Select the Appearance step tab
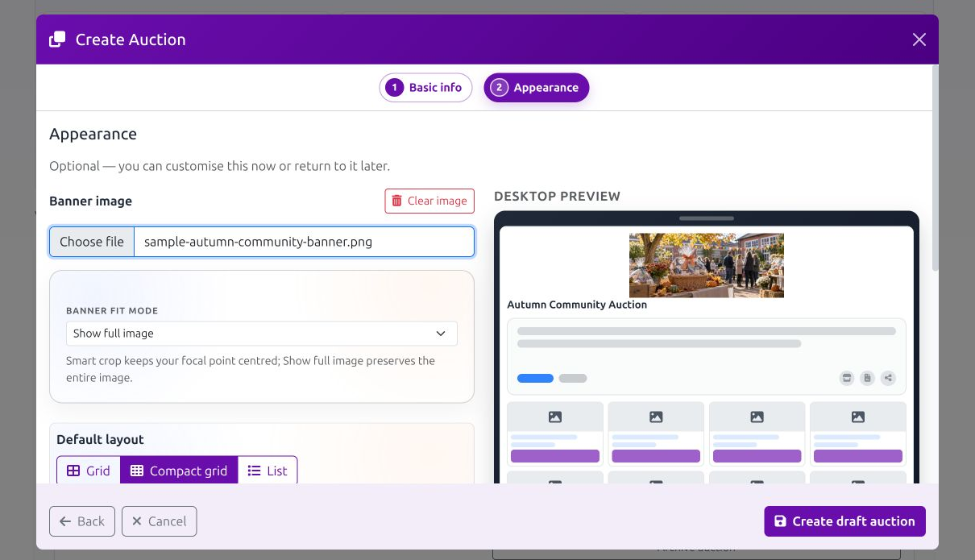The height and width of the screenshot is (560, 975). (x=537, y=88)
